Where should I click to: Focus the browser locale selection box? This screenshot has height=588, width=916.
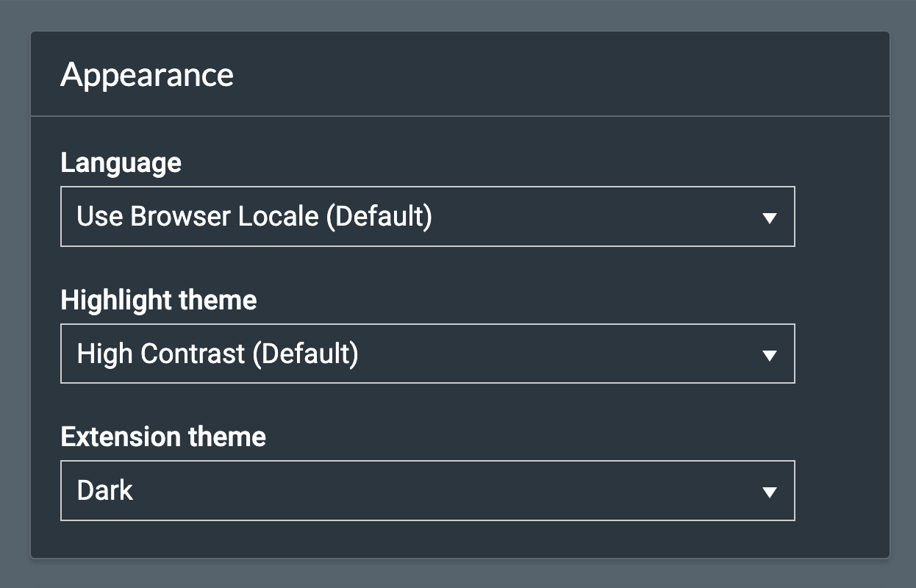click(428, 216)
